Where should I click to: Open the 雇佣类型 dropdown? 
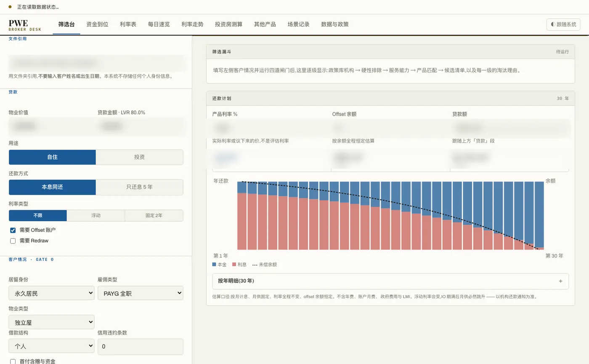point(140,293)
